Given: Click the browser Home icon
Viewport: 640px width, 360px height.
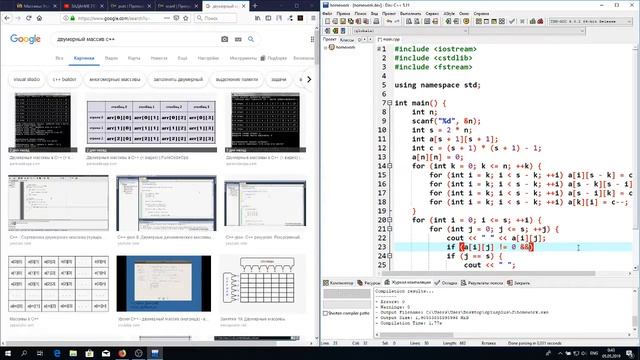Looking at the screenshot, I should point(39,18).
